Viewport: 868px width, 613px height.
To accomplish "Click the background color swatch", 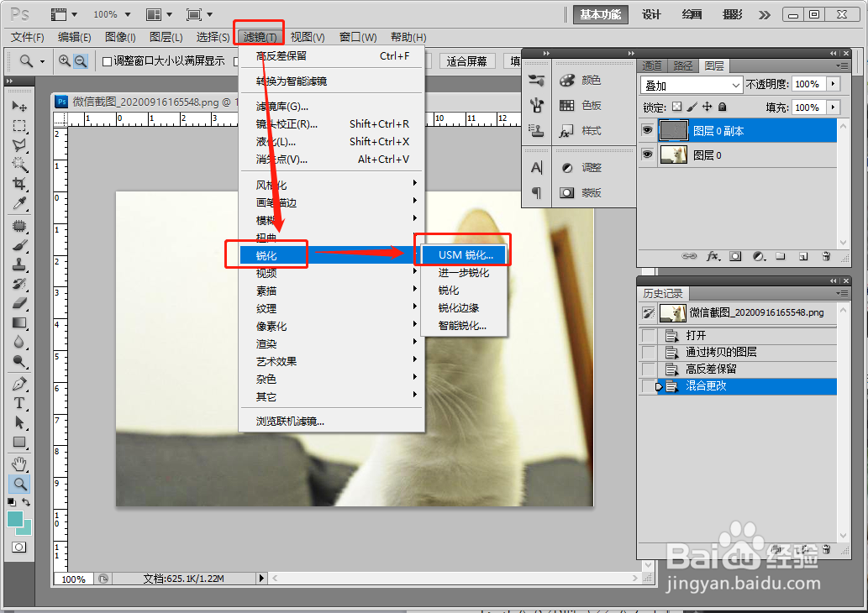I will pyautogui.click(x=26, y=530).
